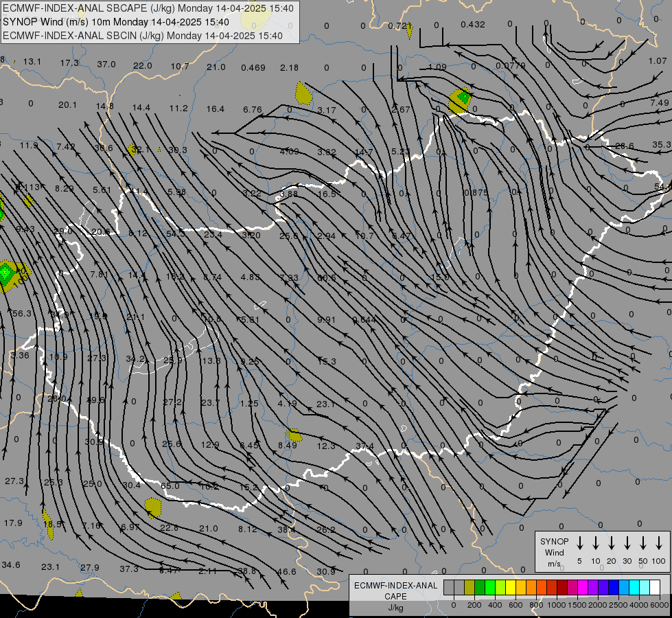Screen dimensions: 672x618
Task: Click the grid value 35.3
Action: pyautogui.click(x=661, y=144)
